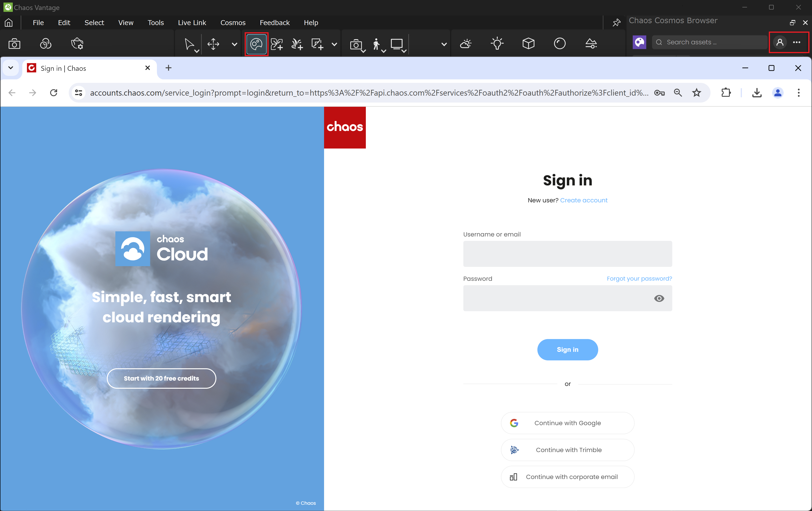812x511 pixels.
Task: Open the browser profile avatar
Action: pyautogui.click(x=778, y=93)
